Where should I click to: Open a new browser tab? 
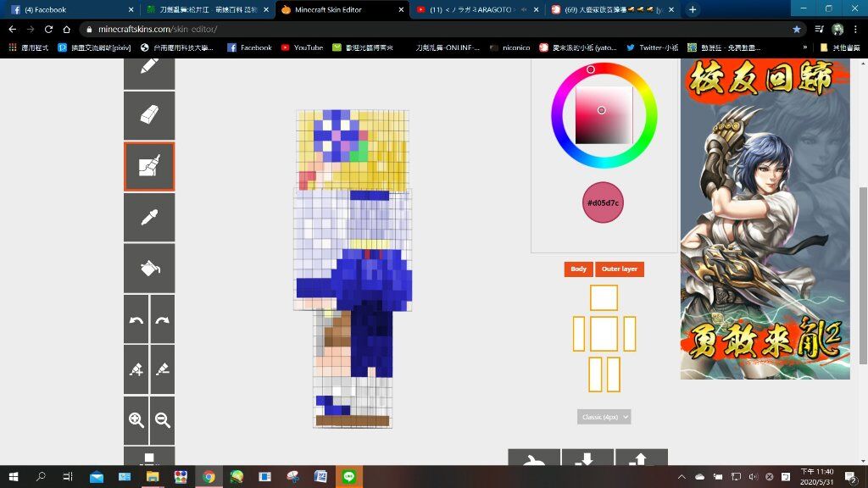pyautogui.click(x=693, y=9)
